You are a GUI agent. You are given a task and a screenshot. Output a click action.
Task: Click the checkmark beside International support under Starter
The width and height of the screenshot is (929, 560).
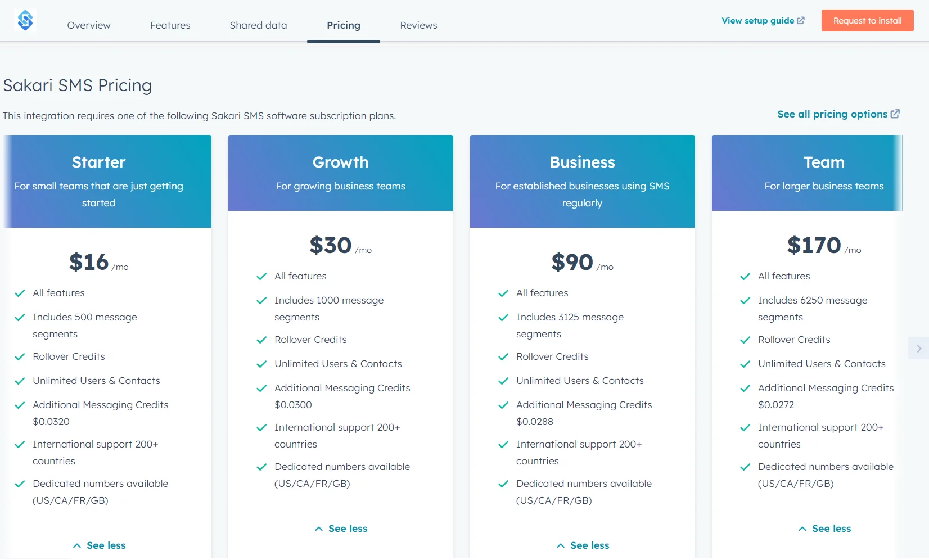coord(20,444)
